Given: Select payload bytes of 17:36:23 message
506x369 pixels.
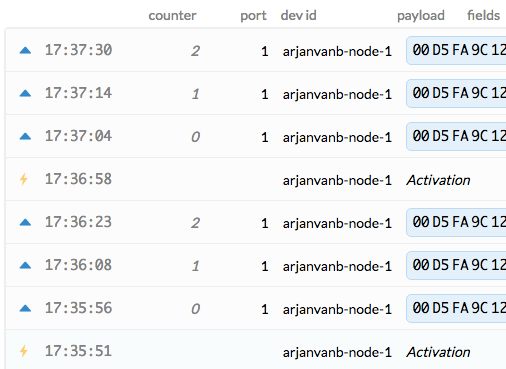Looking at the screenshot, I should [x=456, y=222].
